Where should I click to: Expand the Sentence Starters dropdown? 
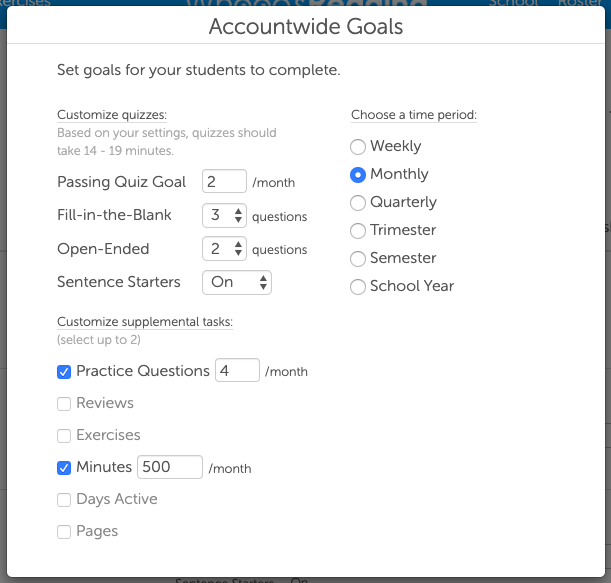pyautogui.click(x=236, y=282)
